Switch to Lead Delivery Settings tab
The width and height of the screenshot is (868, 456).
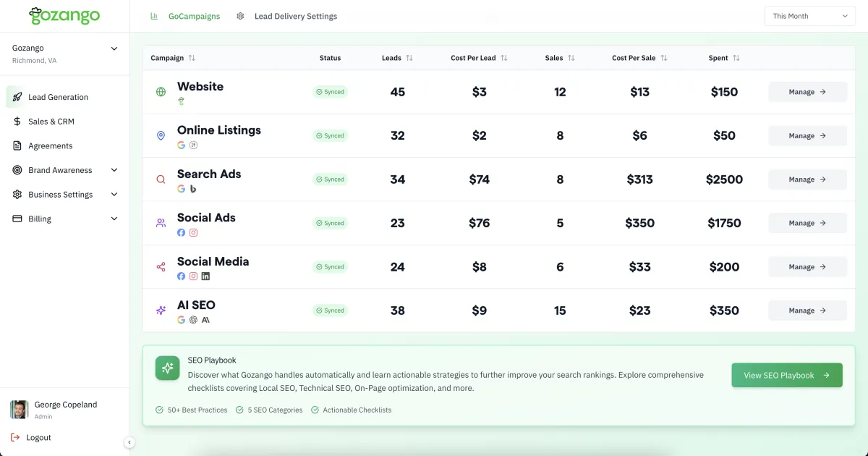point(295,16)
